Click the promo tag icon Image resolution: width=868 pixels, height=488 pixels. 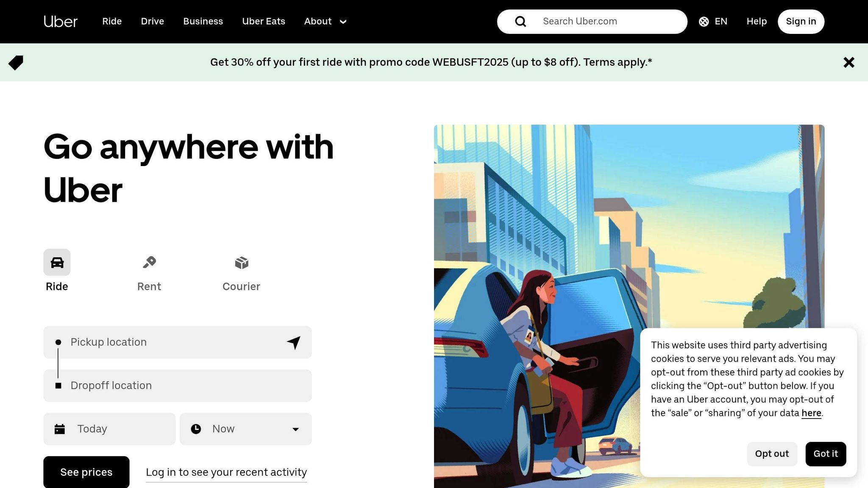[16, 63]
